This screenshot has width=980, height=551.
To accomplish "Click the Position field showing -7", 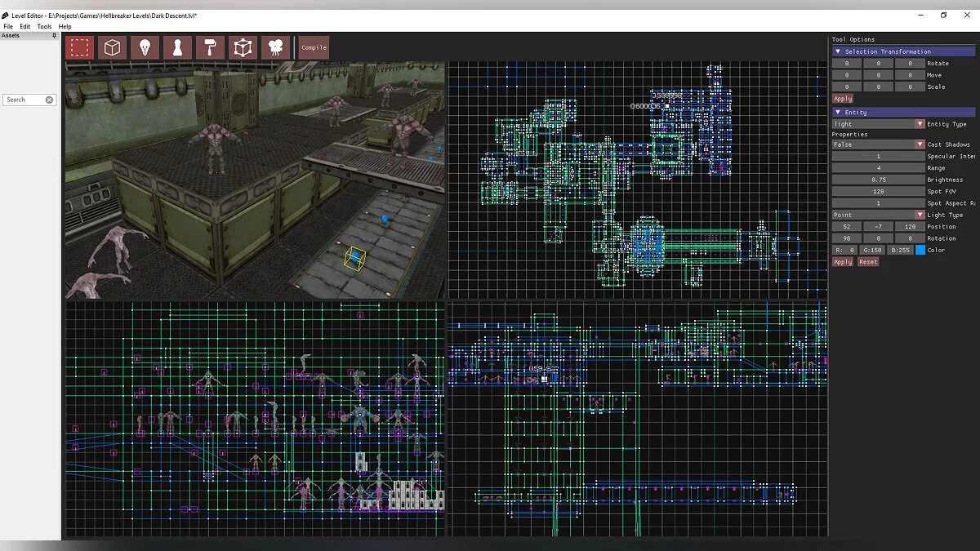I will click(878, 226).
